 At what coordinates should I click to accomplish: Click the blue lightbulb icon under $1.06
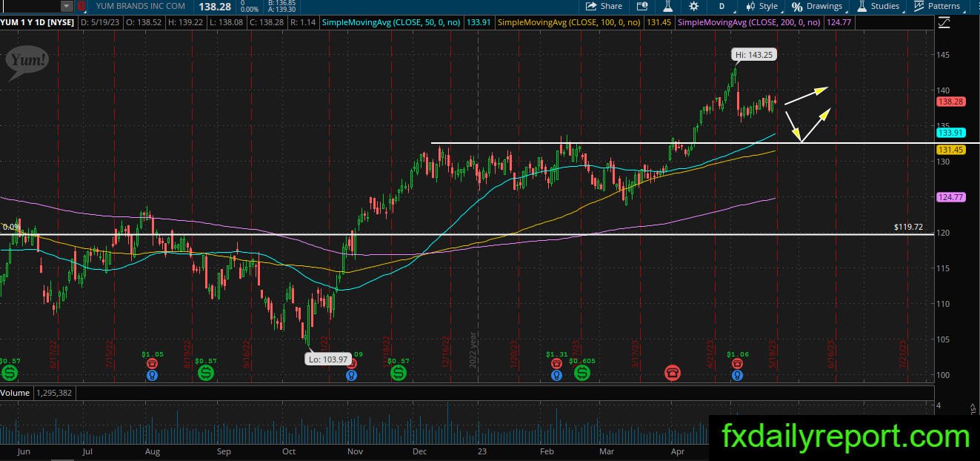click(x=737, y=376)
